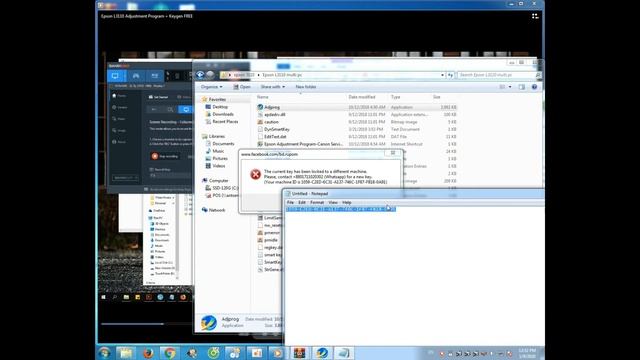Click Explorer back navigation arrow

[200, 75]
